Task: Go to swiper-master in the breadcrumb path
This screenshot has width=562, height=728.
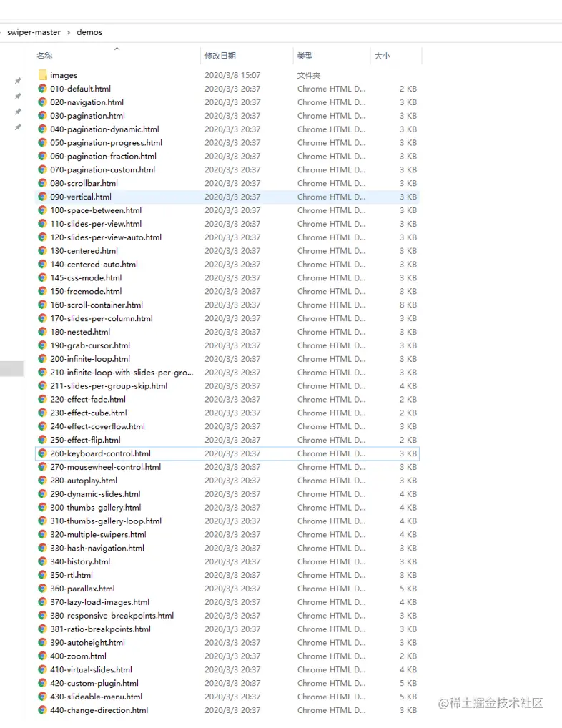Action: click(34, 32)
